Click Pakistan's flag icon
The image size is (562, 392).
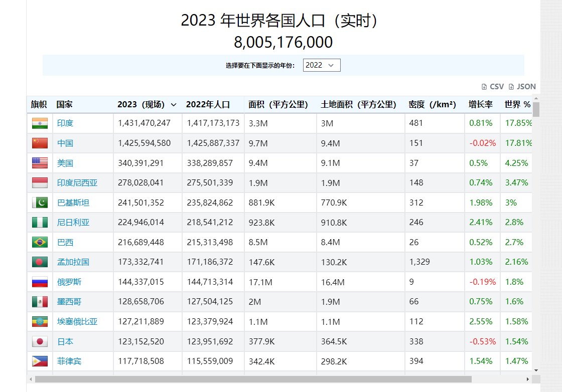click(x=40, y=202)
